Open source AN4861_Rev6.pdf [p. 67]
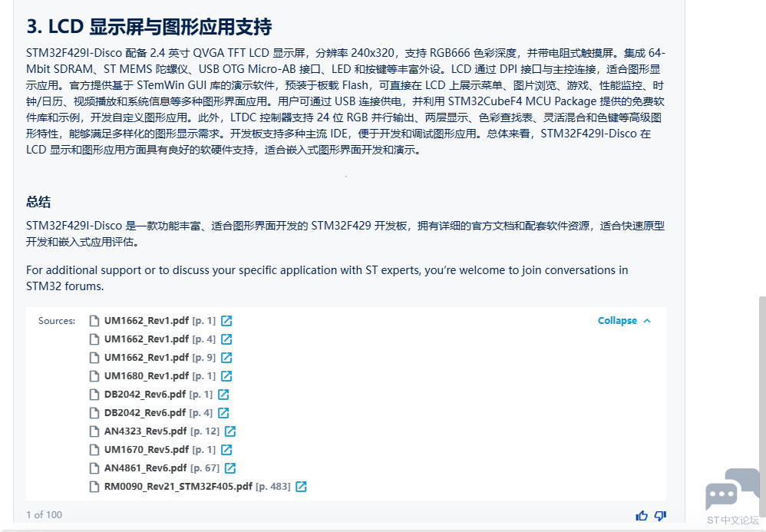 [162, 468]
